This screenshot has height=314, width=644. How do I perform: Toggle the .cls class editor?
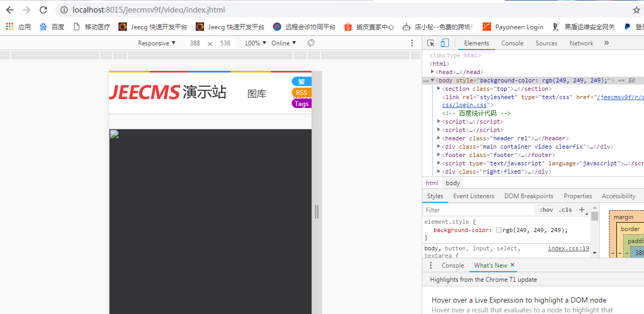click(565, 210)
